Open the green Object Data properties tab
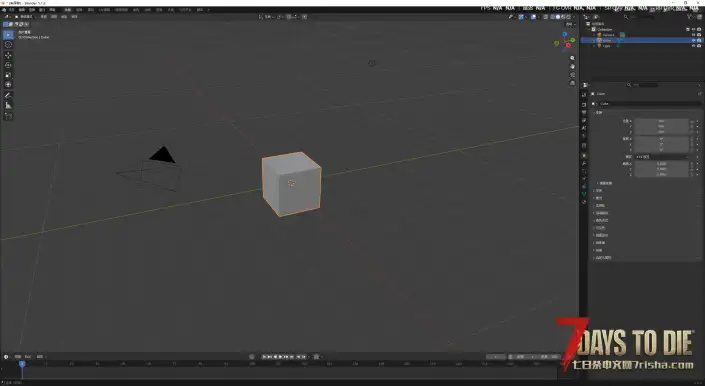This screenshot has width=705, height=386. click(584, 194)
